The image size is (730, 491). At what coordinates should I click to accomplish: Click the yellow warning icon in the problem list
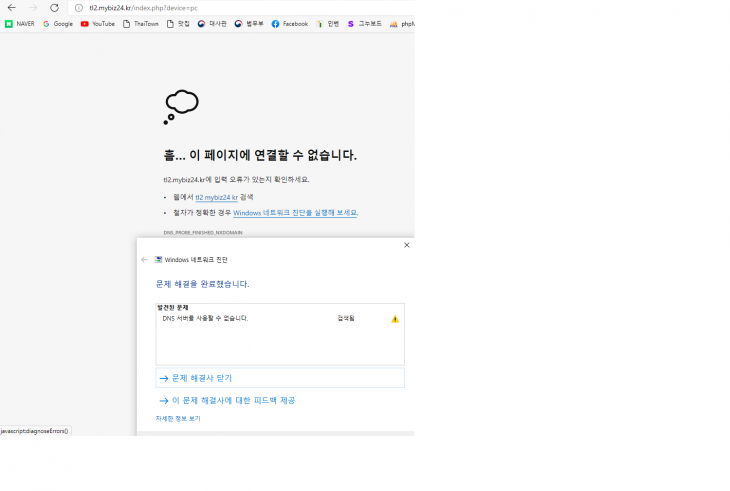(x=395, y=319)
